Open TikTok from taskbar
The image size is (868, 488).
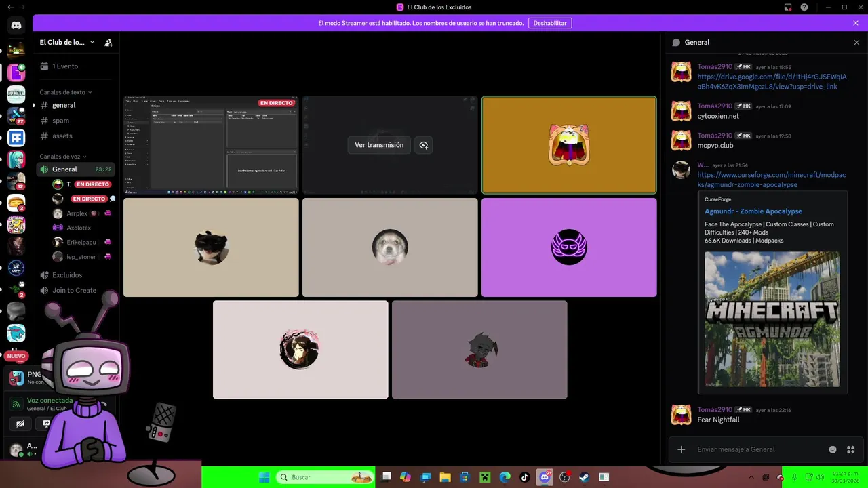pos(525,477)
